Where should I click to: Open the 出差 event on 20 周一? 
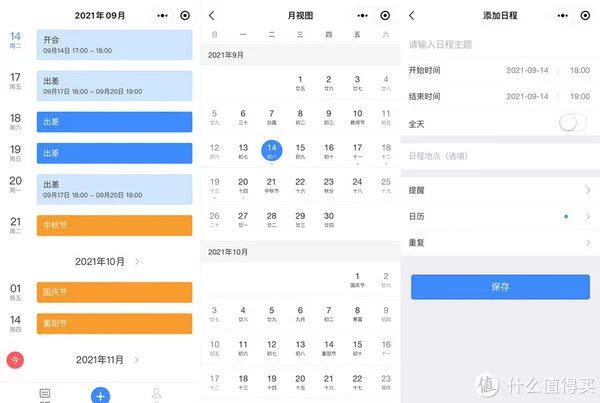coord(114,189)
